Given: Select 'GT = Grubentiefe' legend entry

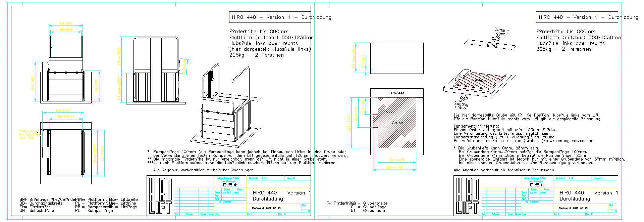Looking at the screenshot, I should pyautogui.click(x=368, y=211).
